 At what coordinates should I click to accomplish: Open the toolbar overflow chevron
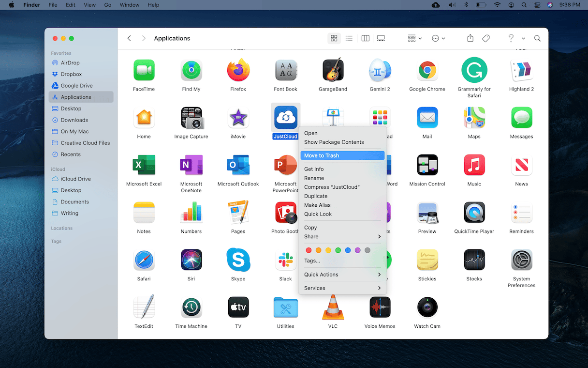(523, 38)
